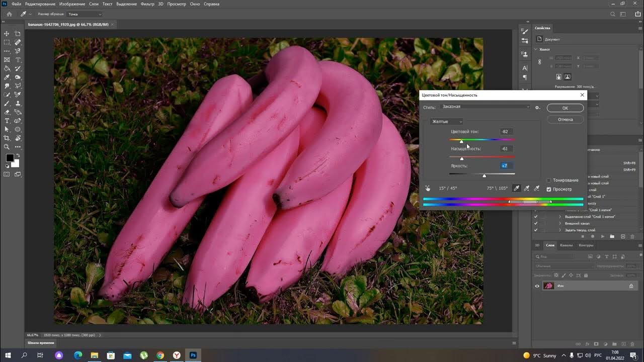Uncheck the Просмотр preview checkbox
Image resolution: width=644 pixels, height=362 pixels.
(549, 189)
